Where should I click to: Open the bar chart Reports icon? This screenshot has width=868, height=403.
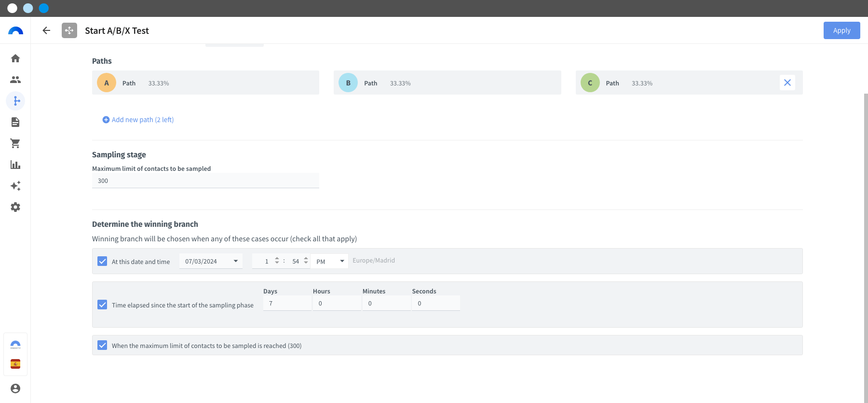click(x=15, y=165)
